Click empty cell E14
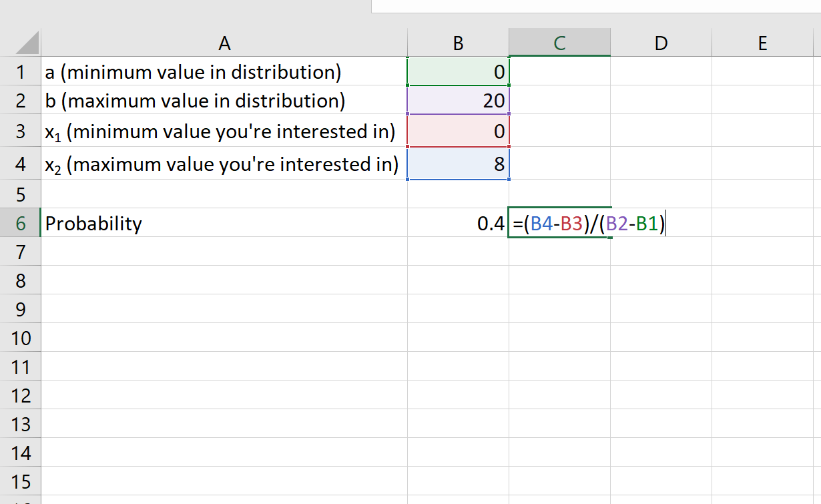 [x=762, y=453]
